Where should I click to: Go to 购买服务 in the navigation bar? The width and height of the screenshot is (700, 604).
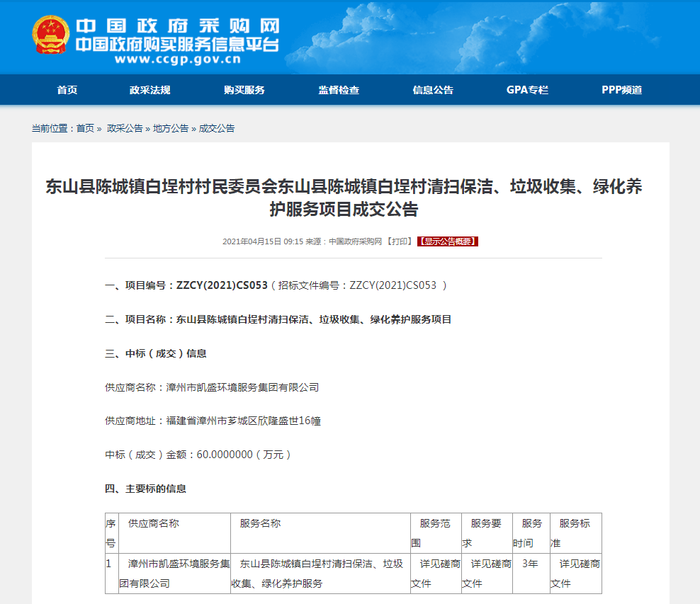point(244,90)
